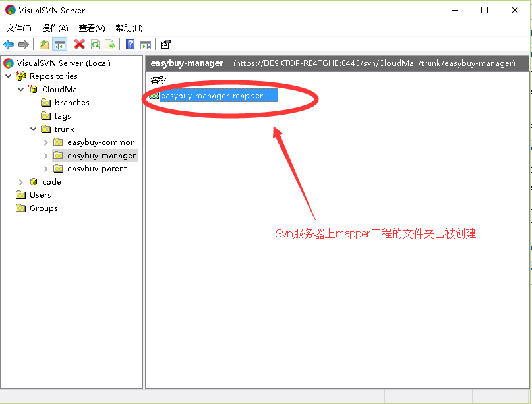Viewport: 532px width, 404px height.
Task: Expand the easybuy-manager folder
Action: 45,156
